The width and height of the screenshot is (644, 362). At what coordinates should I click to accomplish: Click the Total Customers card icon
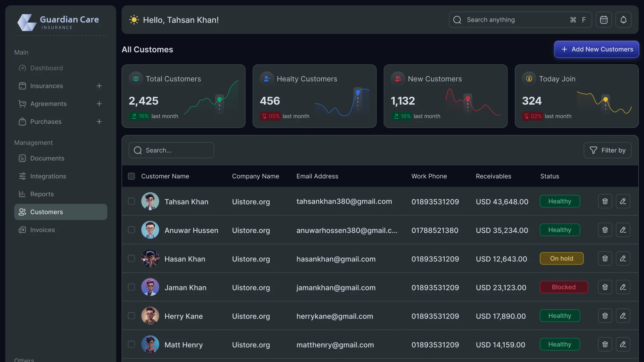(x=136, y=78)
